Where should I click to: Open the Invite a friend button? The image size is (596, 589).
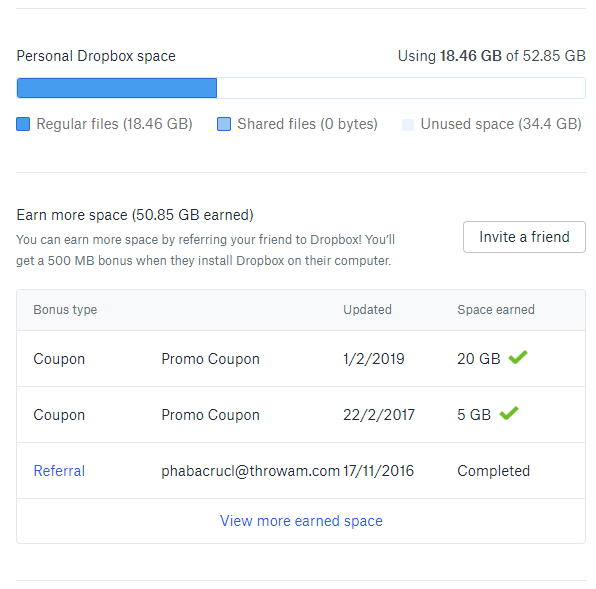(x=524, y=237)
